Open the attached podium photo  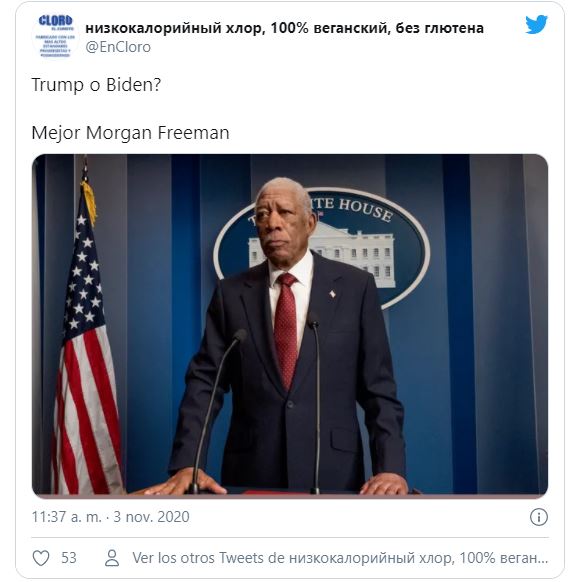click(290, 324)
